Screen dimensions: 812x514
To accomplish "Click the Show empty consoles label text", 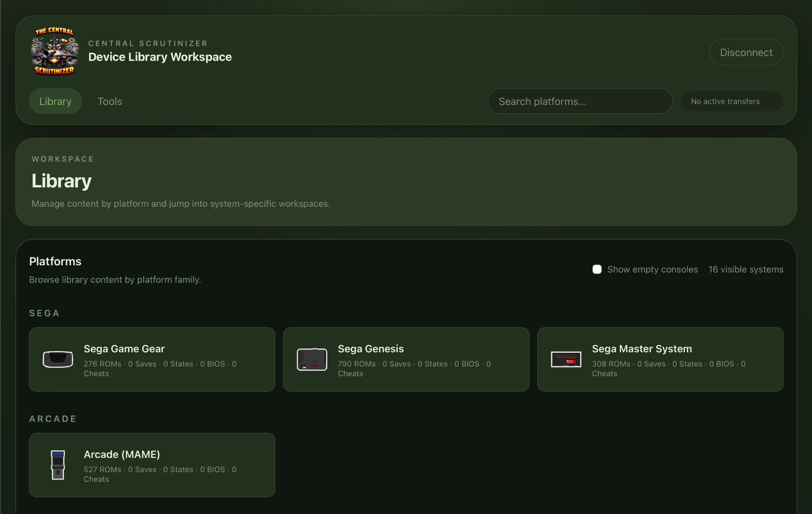I will (x=652, y=269).
